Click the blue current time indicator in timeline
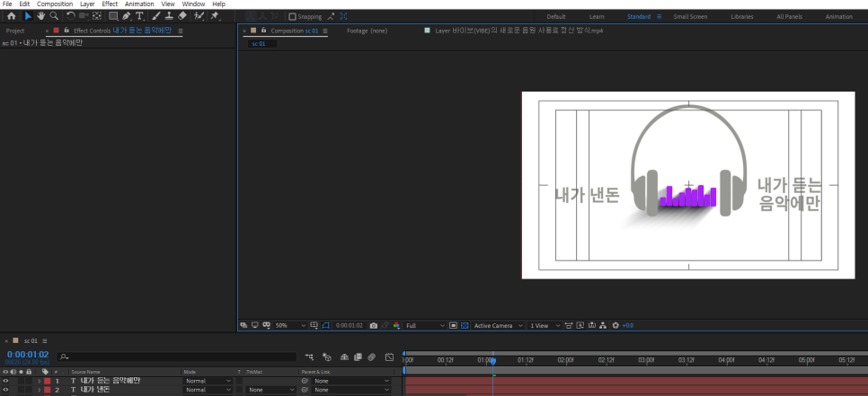The height and width of the screenshot is (396, 868). (x=492, y=361)
